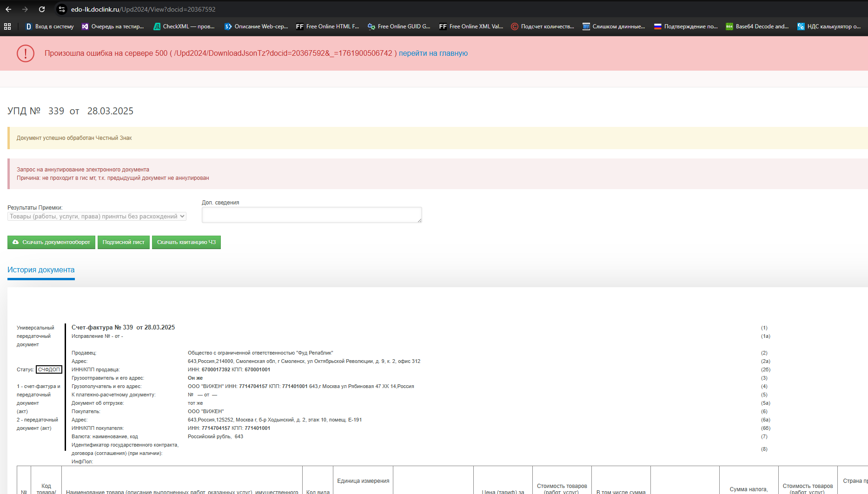Screen dimensions: 868x494
Task: Open the Free Online GUID G... bookmark
Action: tap(399, 26)
